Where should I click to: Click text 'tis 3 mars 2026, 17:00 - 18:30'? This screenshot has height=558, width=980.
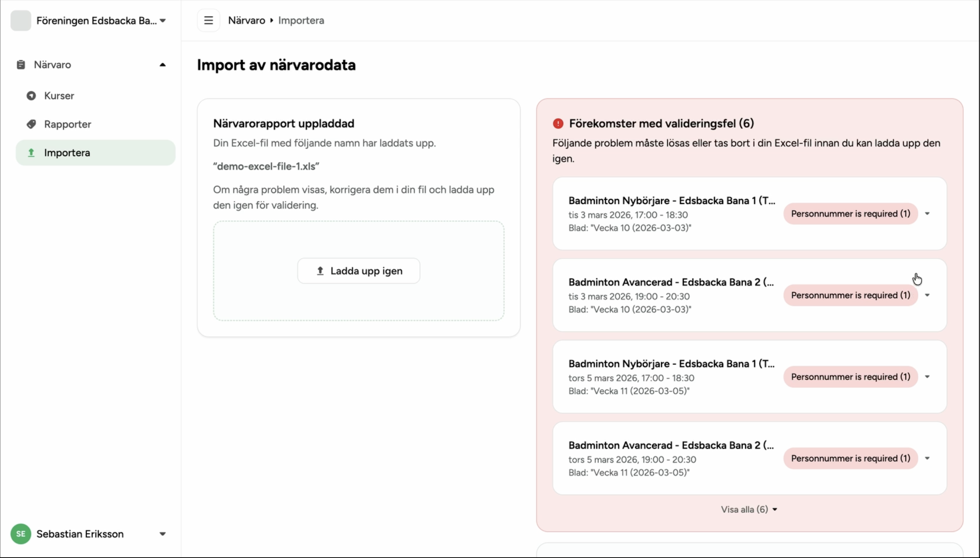628,215
